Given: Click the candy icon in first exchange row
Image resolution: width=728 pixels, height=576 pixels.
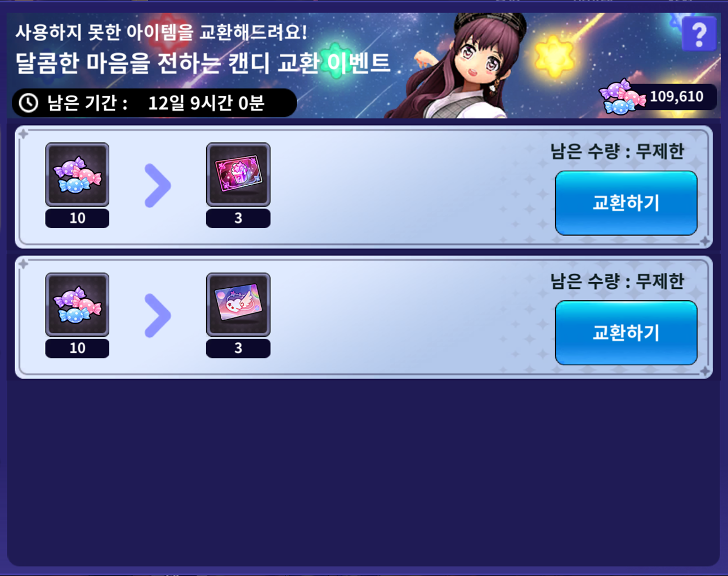Looking at the screenshot, I should [x=77, y=175].
